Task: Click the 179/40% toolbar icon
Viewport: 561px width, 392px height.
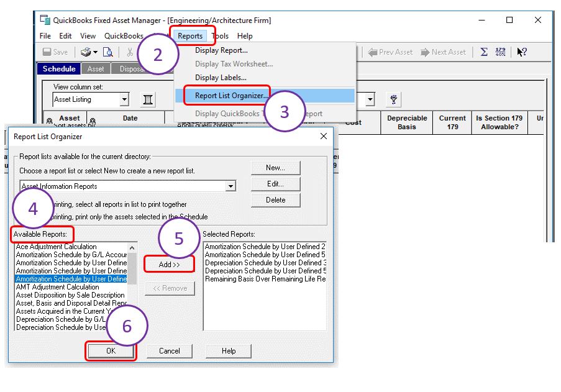Action: click(501, 52)
